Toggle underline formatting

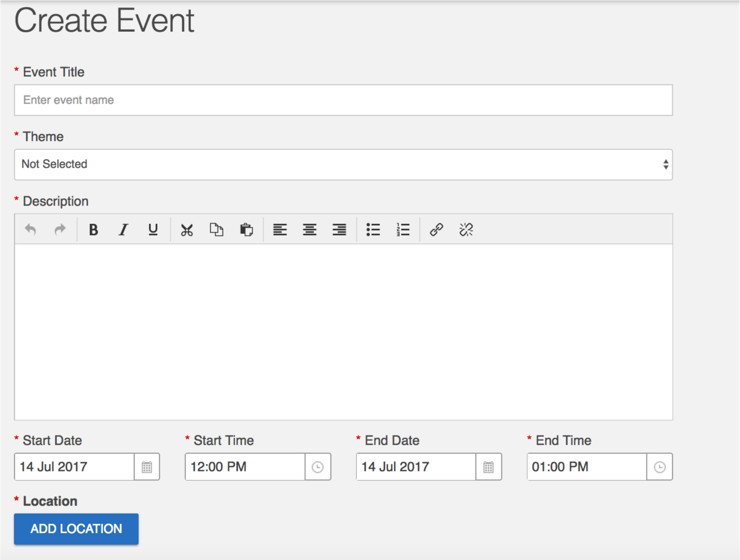[x=153, y=229]
